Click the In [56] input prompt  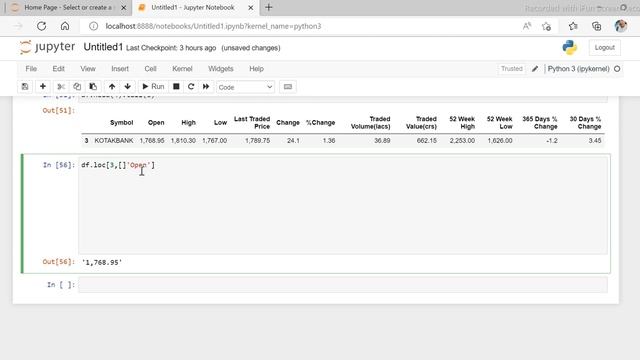tap(59, 165)
